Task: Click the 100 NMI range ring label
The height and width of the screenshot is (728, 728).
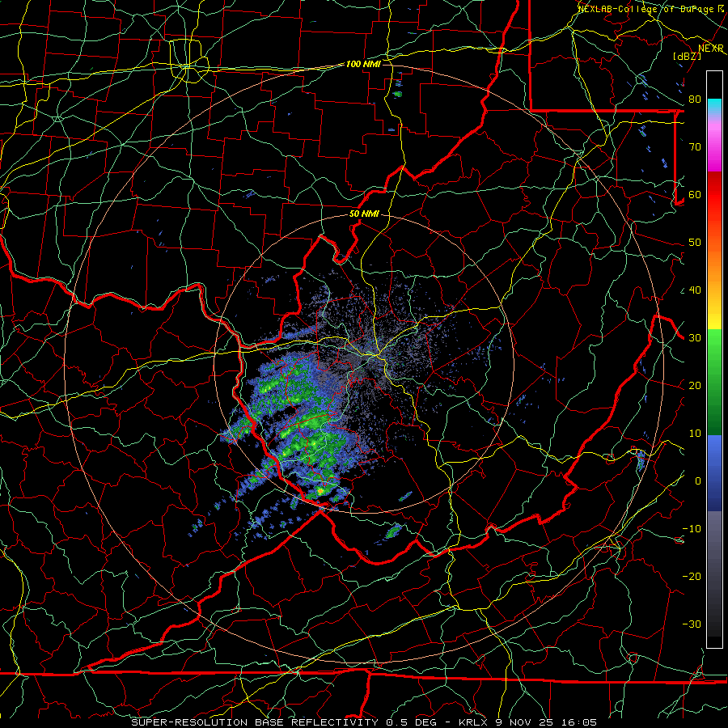Action: [363, 64]
